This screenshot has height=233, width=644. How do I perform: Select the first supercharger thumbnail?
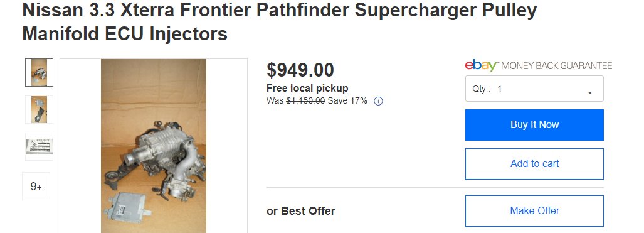pyautogui.click(x=39, y=72)
